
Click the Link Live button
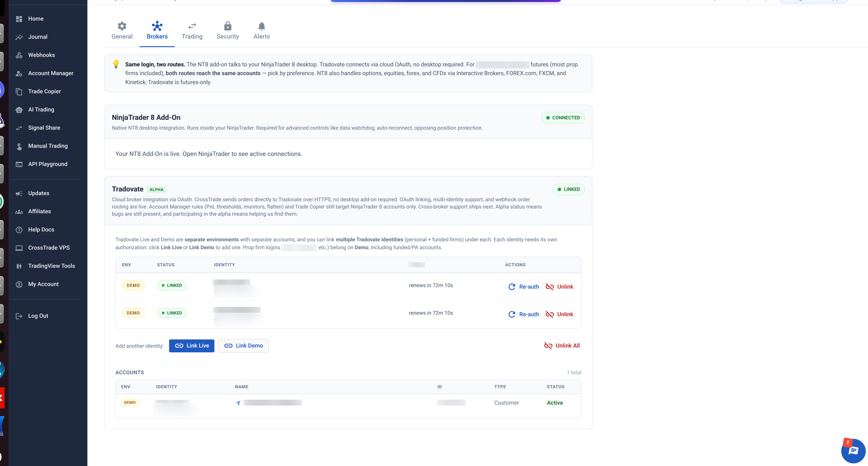192,346
